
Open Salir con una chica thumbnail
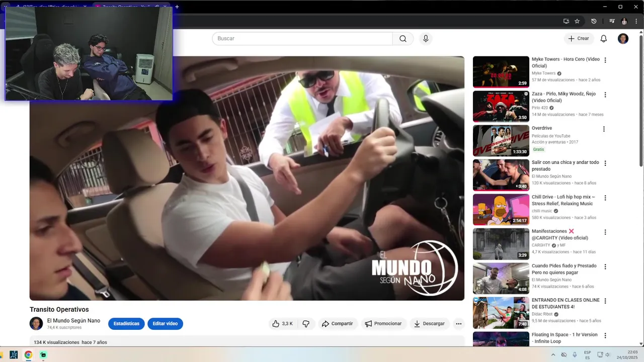pos(501,175)
